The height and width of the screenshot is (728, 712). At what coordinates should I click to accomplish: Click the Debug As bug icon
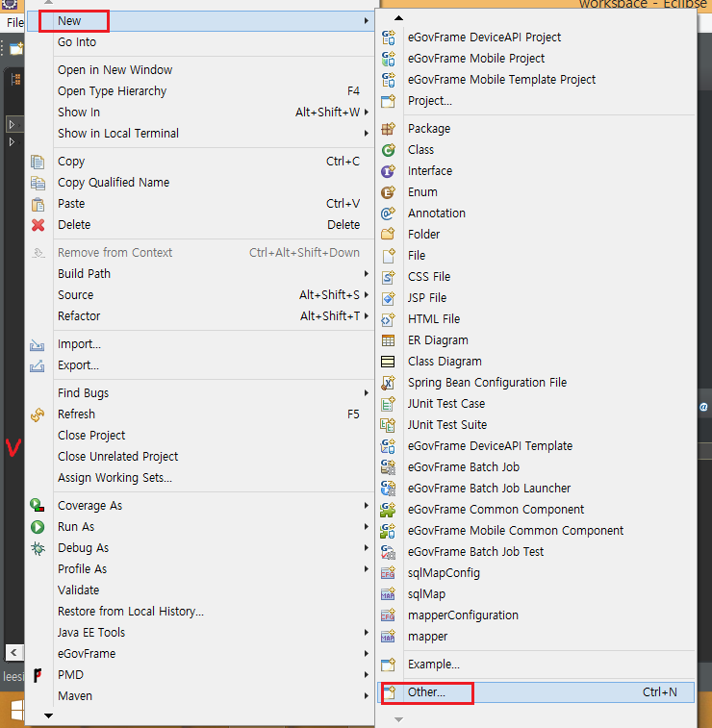[x=38, y=548]
